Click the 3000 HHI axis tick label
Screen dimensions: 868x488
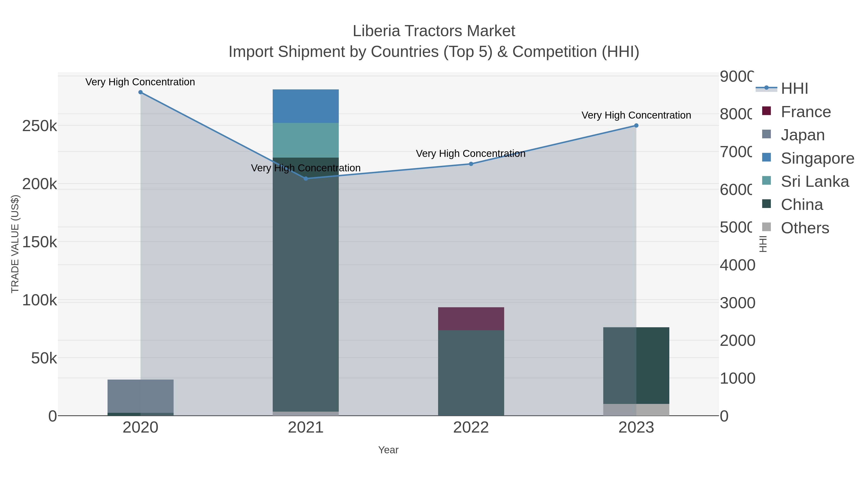[738, 303]
